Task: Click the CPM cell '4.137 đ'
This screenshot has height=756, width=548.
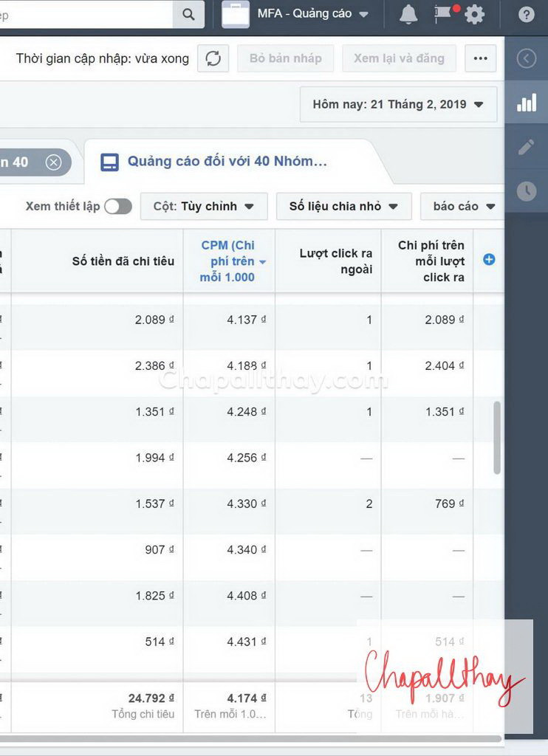Action: coord(246,320)
